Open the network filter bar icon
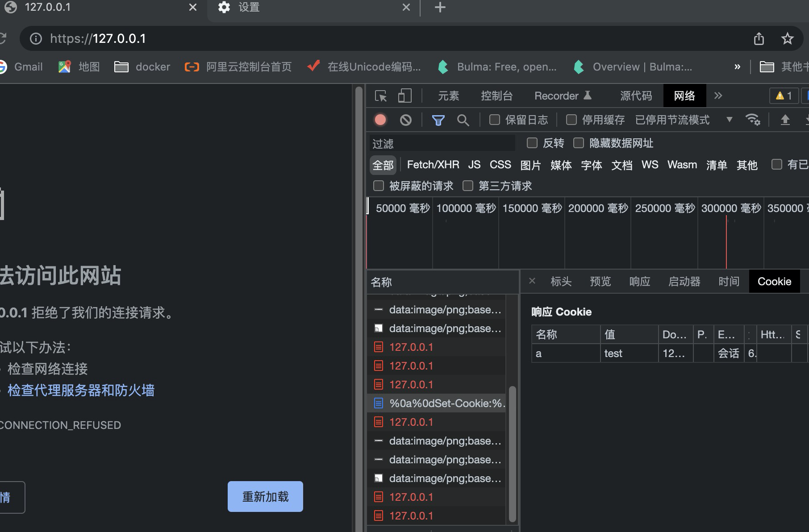The height and width of the screenshot is (532, 809). pyautogui.click(x=438, y=120)
